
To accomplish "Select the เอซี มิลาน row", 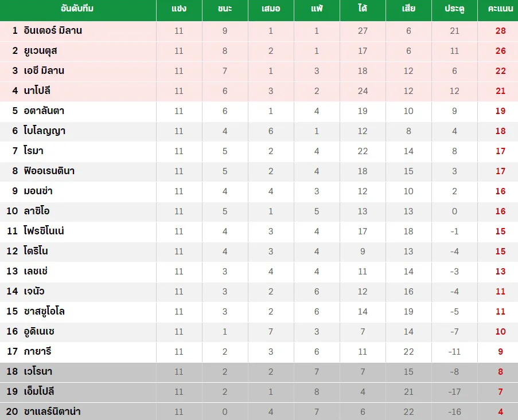I will click(x=259, y=71).
